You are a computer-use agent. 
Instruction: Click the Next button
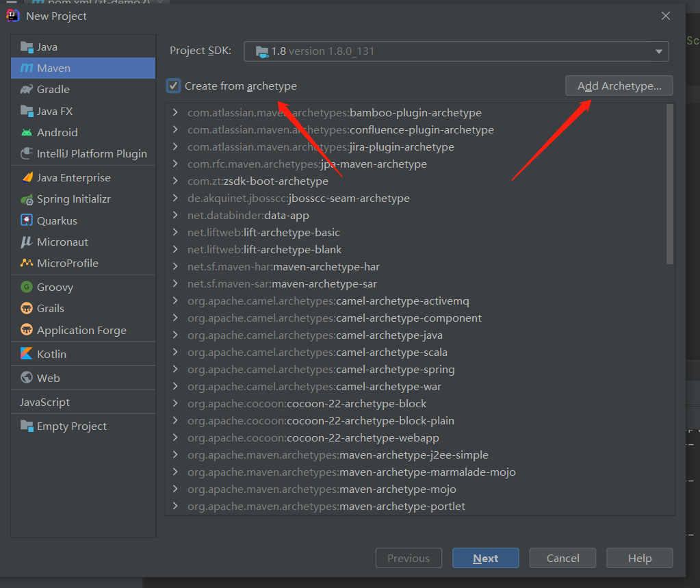486,558
